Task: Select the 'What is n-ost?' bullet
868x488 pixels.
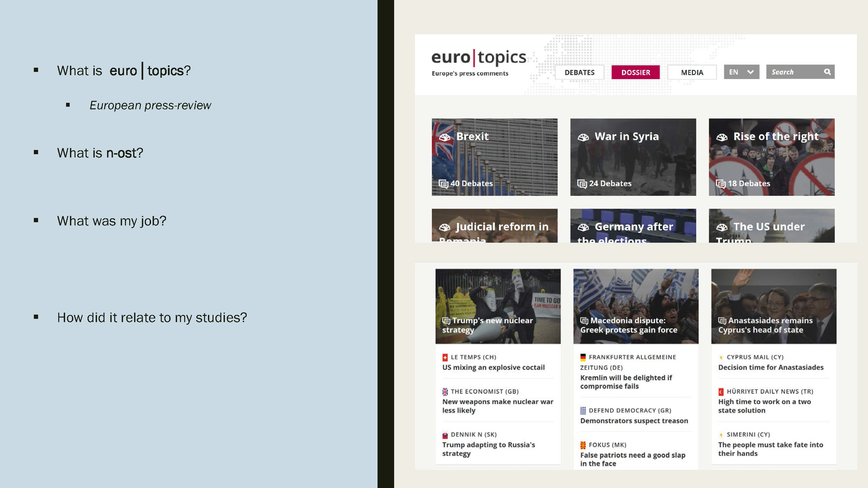Action: [x=100, y=153]
